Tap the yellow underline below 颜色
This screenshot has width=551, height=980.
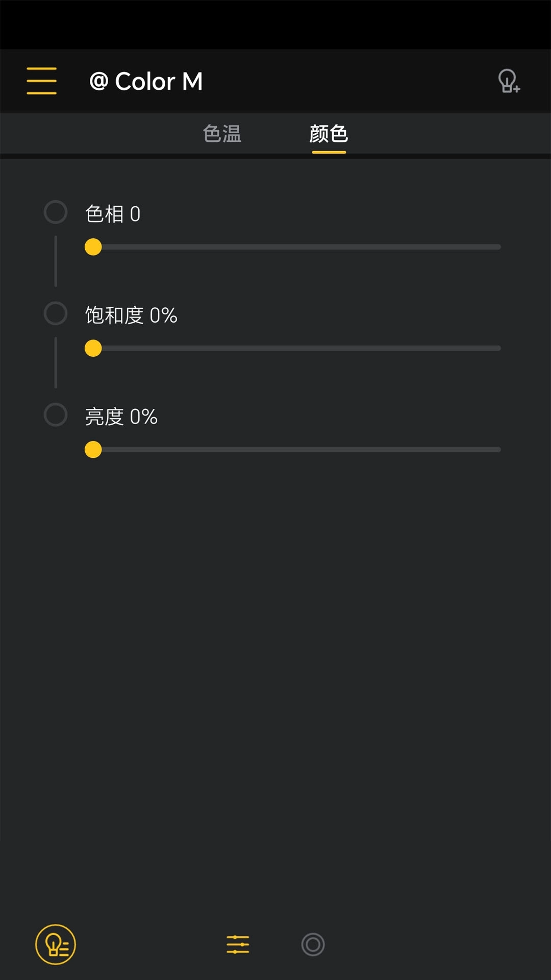coord(328,152)
